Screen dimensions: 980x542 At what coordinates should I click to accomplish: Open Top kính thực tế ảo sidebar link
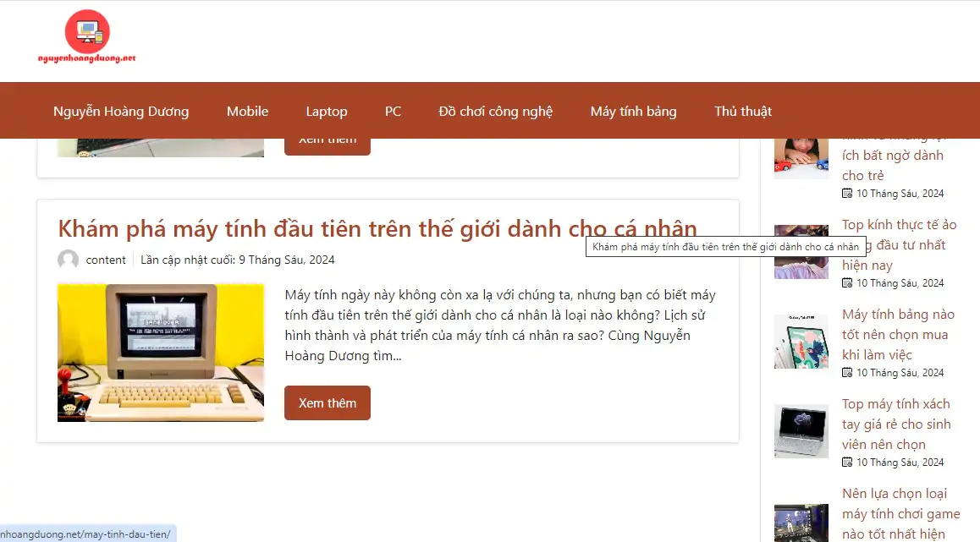coord(899,244)
